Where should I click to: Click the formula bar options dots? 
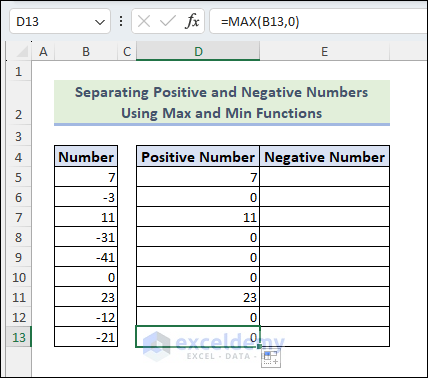pyautogui.click(x=121, y=21)
